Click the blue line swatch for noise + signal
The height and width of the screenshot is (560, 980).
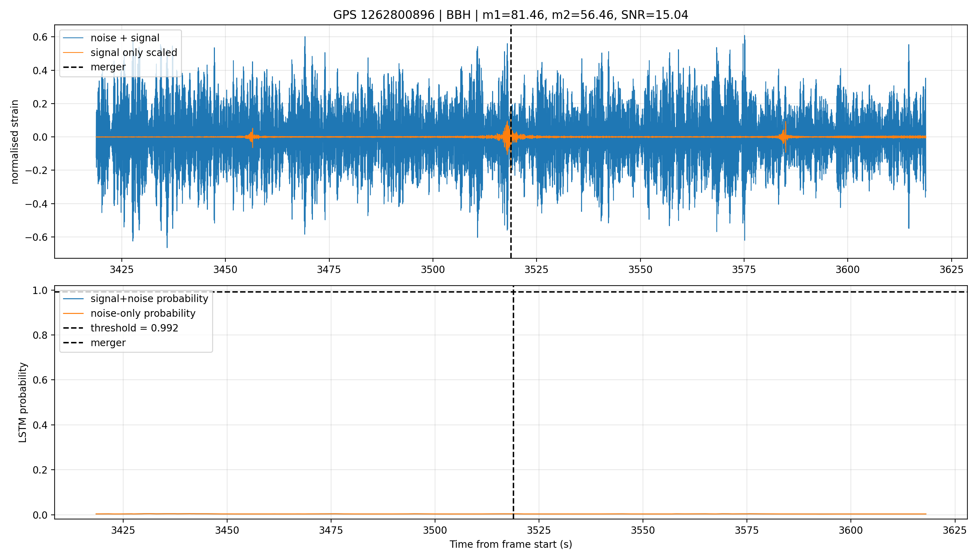73,38
